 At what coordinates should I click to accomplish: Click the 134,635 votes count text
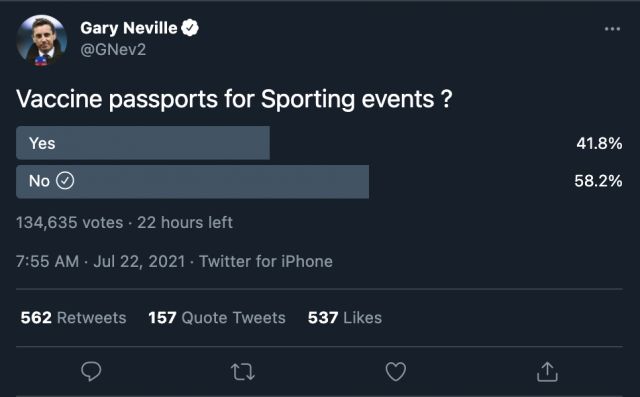[70, 222]
